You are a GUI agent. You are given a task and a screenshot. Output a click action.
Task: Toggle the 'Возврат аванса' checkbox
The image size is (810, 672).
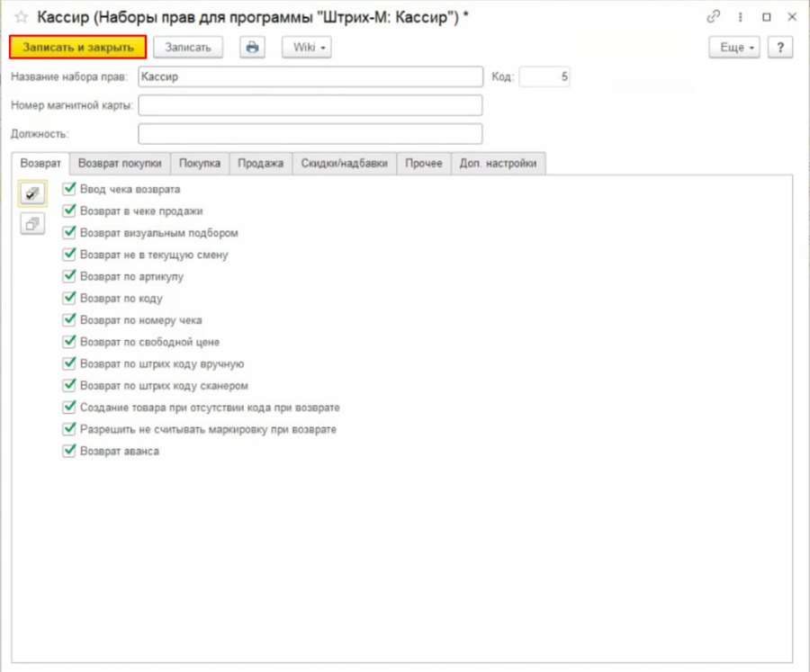coord(69,451)
